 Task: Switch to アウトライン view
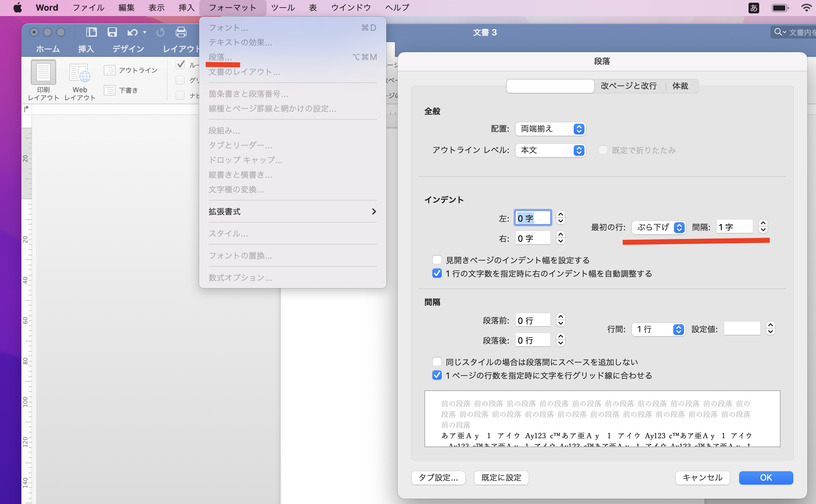[131, 70]
